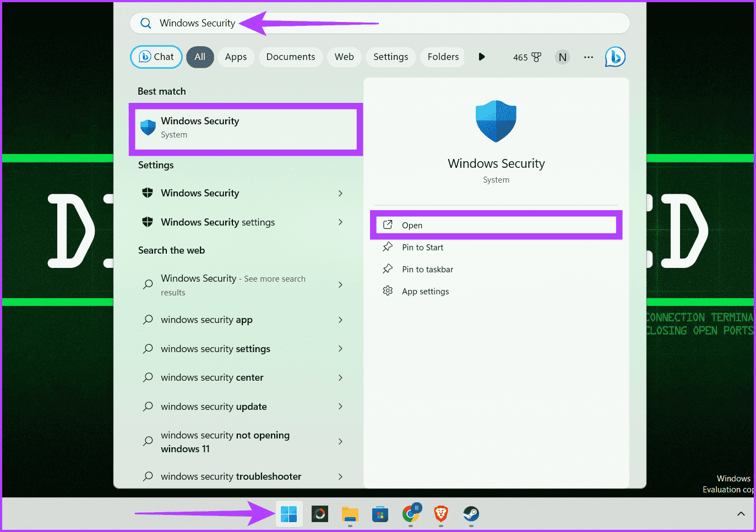Screen dimensions: 756x532
Task: Switch to the Apps filter tab
Action: [x=236, y=57]
